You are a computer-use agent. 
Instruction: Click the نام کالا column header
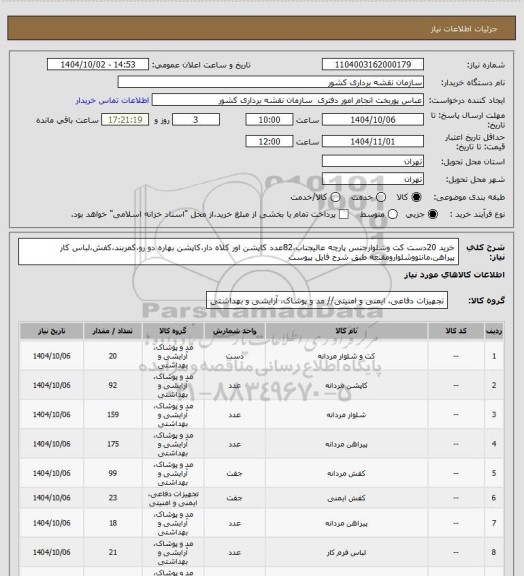coord(346,331)
